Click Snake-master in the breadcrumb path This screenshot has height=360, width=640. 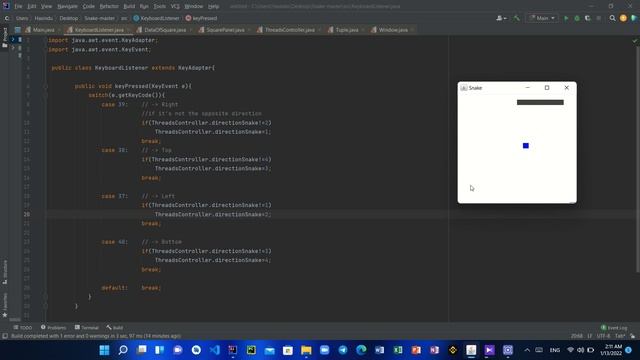coord(100,18)
